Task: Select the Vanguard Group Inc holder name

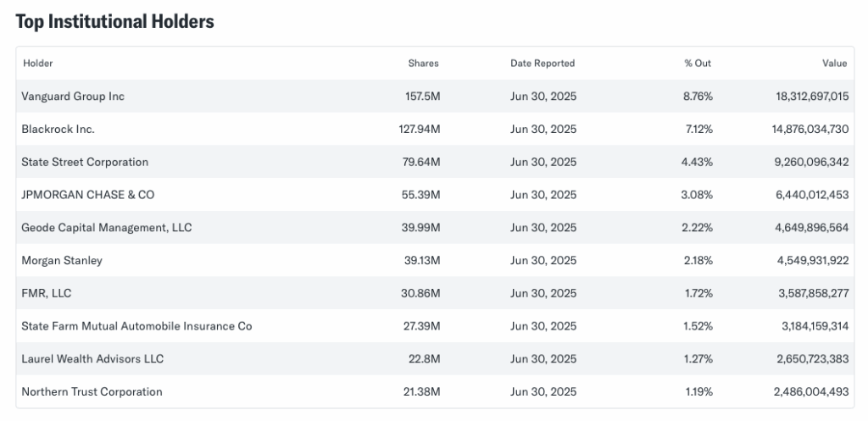Action: click(73, 97)
